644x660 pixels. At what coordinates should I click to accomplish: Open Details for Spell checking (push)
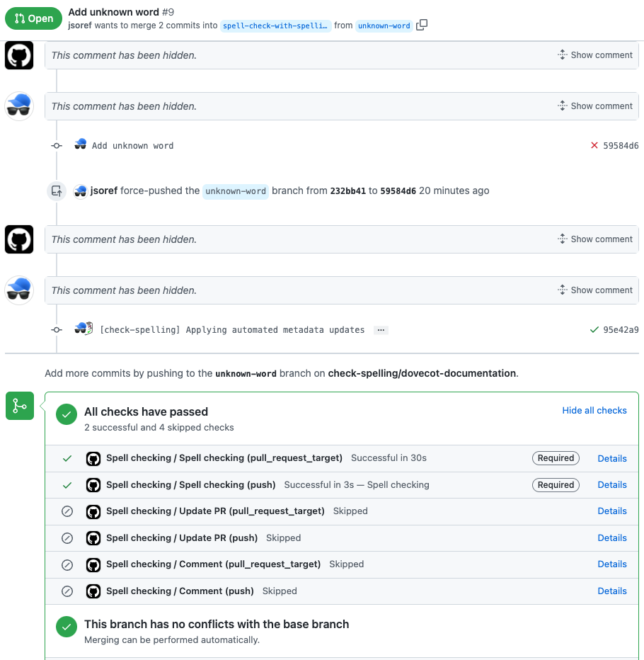coord(612,485)
